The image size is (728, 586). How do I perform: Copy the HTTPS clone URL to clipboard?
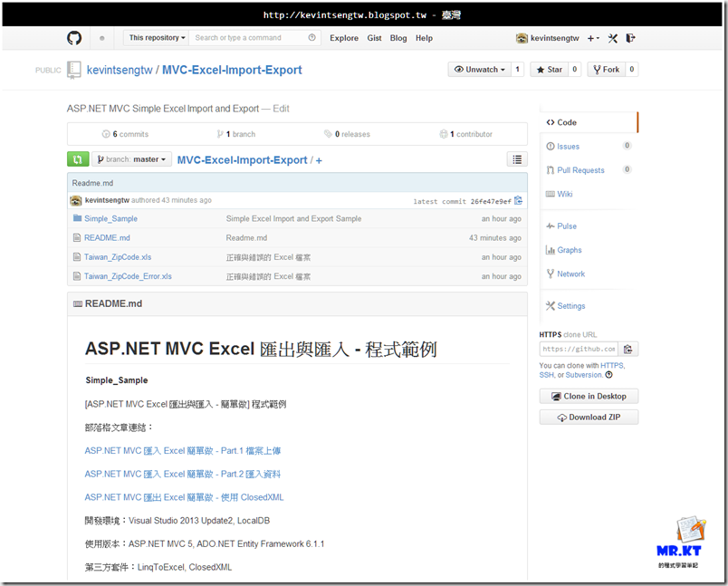point(628,350)
